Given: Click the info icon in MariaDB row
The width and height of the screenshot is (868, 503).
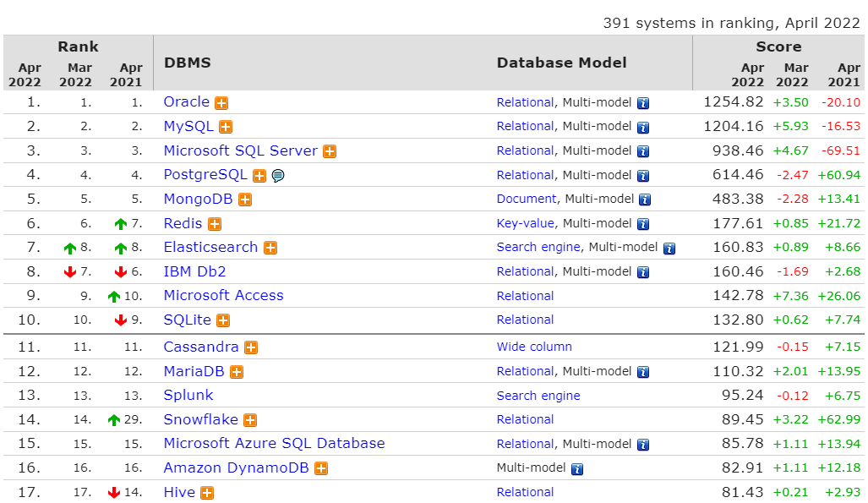Looking at the screenshot, I should click(643, 372).
